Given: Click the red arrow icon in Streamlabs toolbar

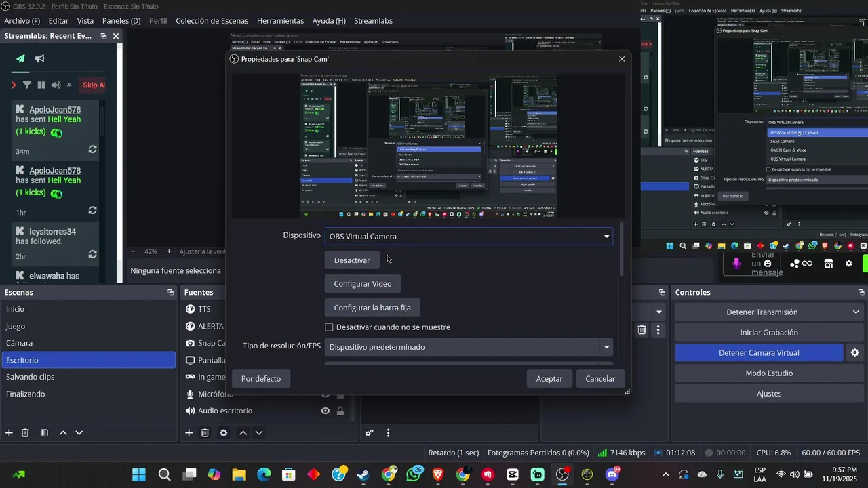Looking at the screenshot, I should coord(14,85).
